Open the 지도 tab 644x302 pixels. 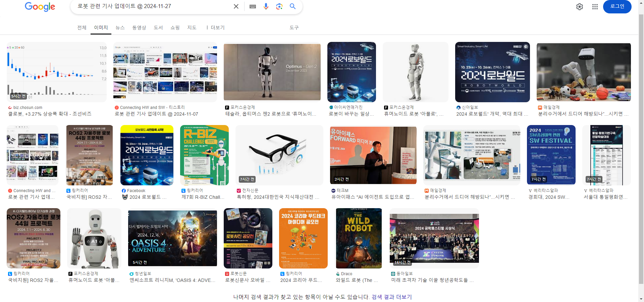click(192, 27)
